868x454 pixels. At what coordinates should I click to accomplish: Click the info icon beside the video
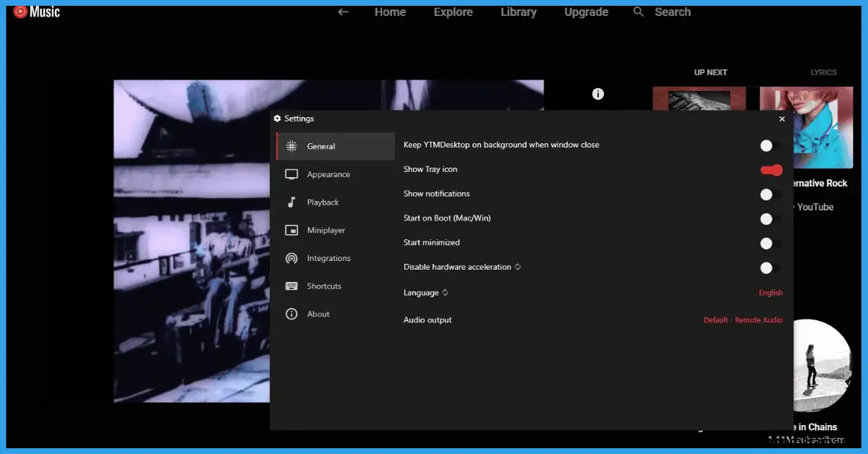click(597, 94)
